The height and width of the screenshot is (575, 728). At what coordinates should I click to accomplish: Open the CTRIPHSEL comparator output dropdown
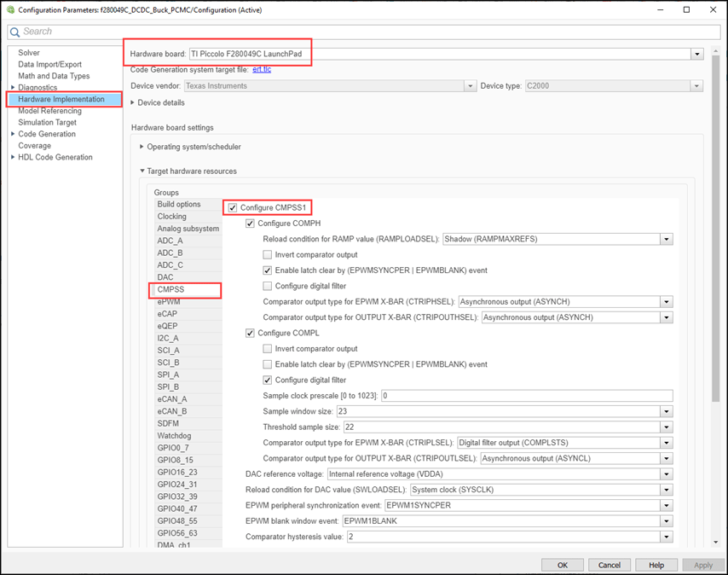[667, 302]
